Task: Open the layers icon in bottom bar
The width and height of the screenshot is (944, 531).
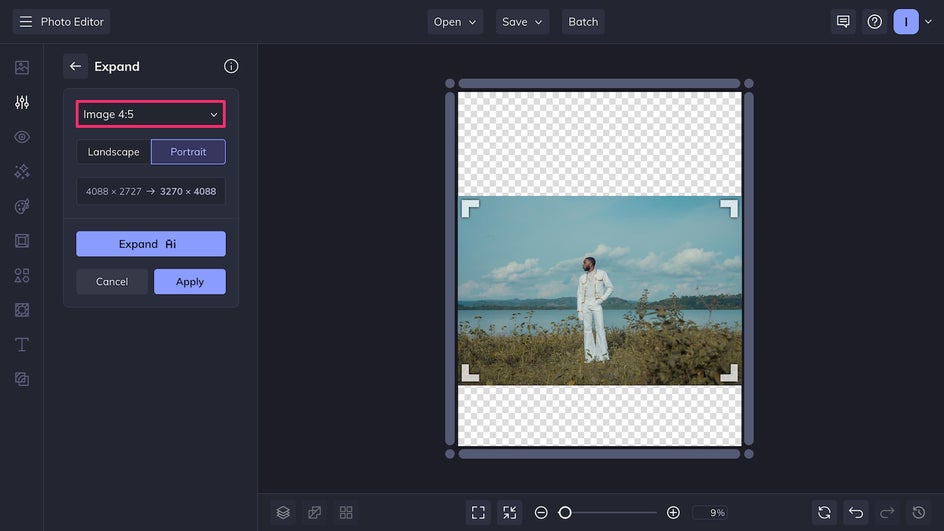Action: (x=283, y=512)
